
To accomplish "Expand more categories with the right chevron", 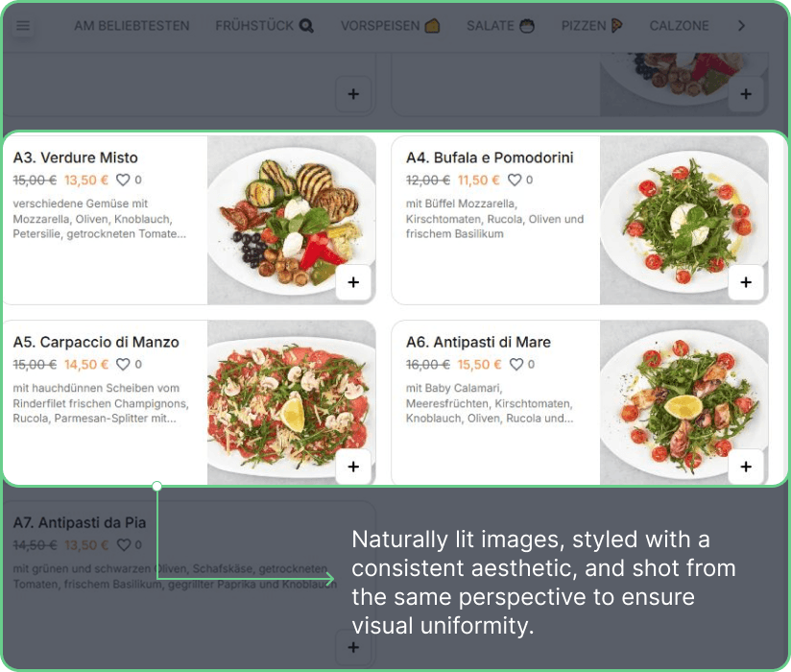I will (x=741, y=26).
